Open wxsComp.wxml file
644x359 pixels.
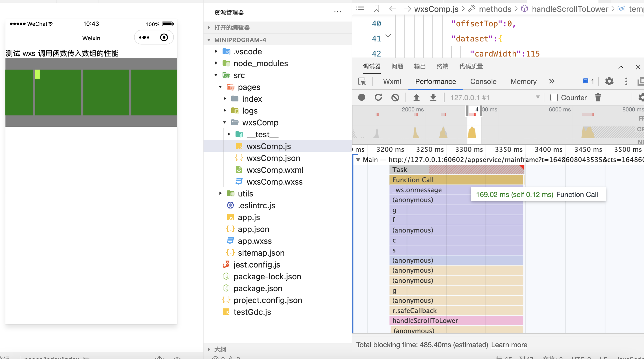coord(275,170)
